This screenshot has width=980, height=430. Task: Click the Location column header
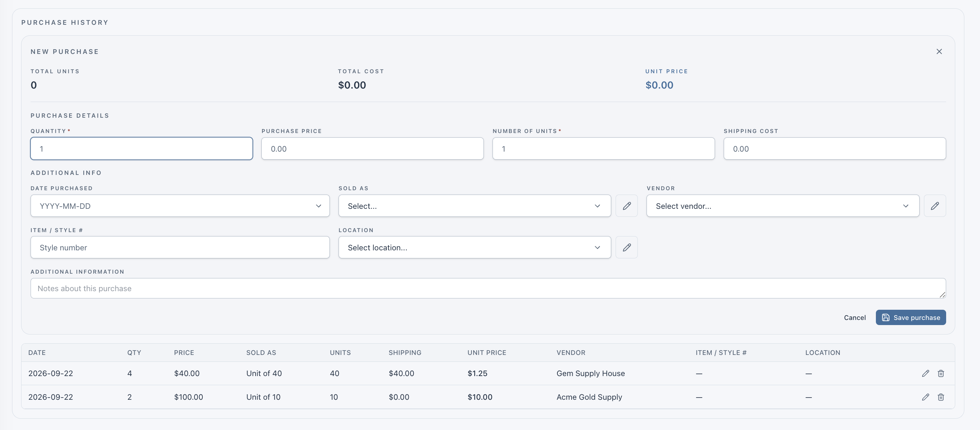[822, 353]
